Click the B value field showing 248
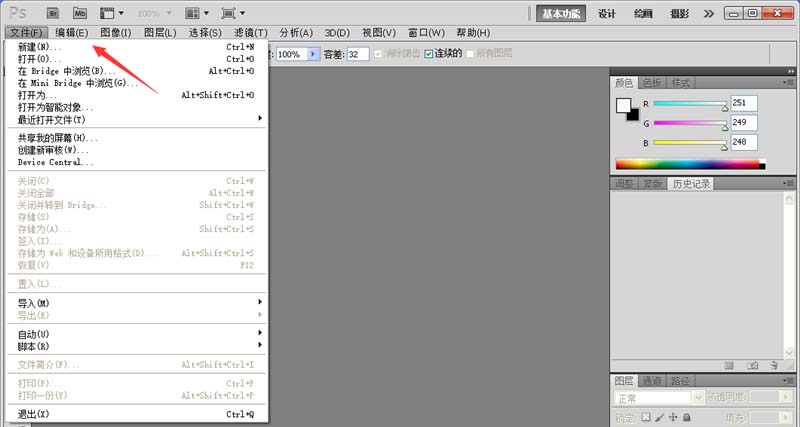Viewport: 800px width, 427px height. [744, 142]
